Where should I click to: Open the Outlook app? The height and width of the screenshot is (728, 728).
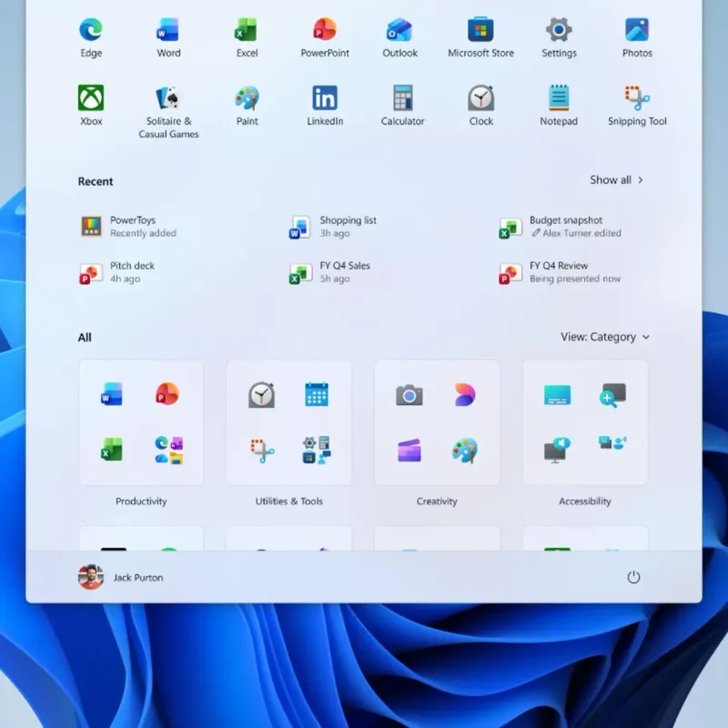[399, 37]
